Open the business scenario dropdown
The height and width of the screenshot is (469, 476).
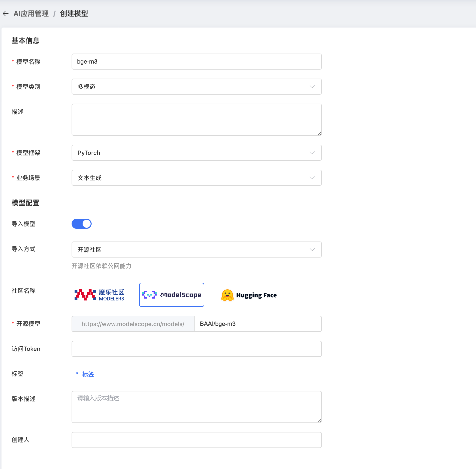(x=196, y=178)
